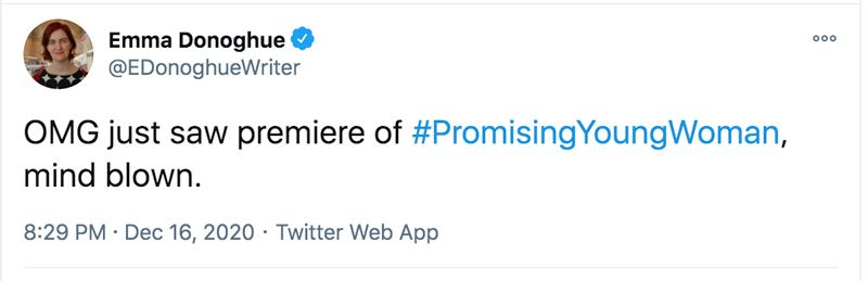
Task: Open the @EDonoghueWriter handle
Action: pos(204,68)
